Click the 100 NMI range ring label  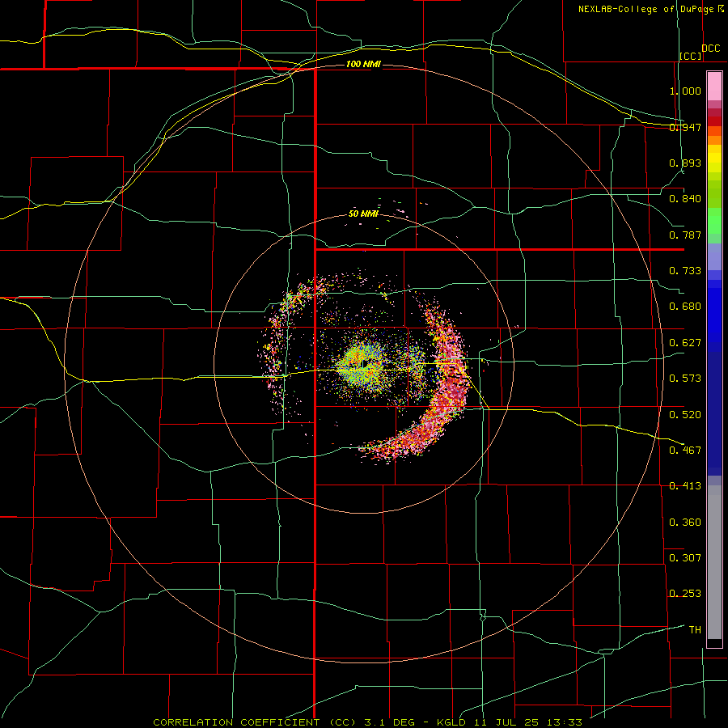point(363,64)
